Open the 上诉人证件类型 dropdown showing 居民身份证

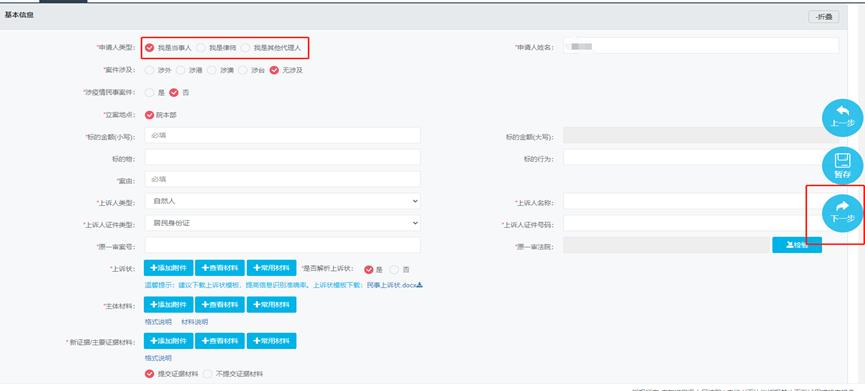282,223
